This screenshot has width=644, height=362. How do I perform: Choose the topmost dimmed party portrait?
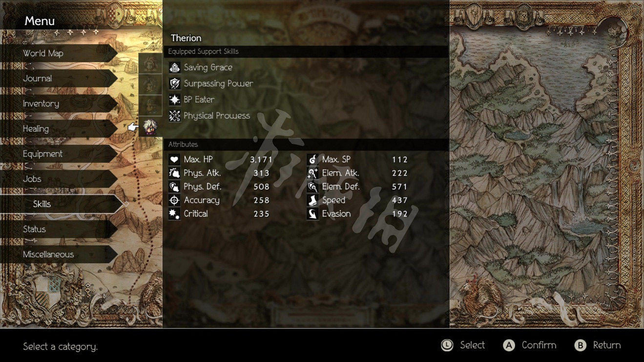150,63
